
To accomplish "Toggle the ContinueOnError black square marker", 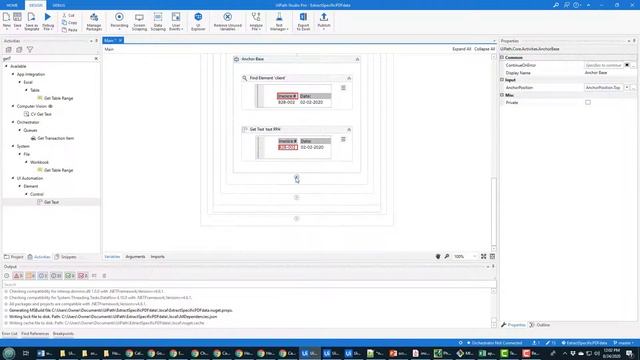I will [627, 65].
